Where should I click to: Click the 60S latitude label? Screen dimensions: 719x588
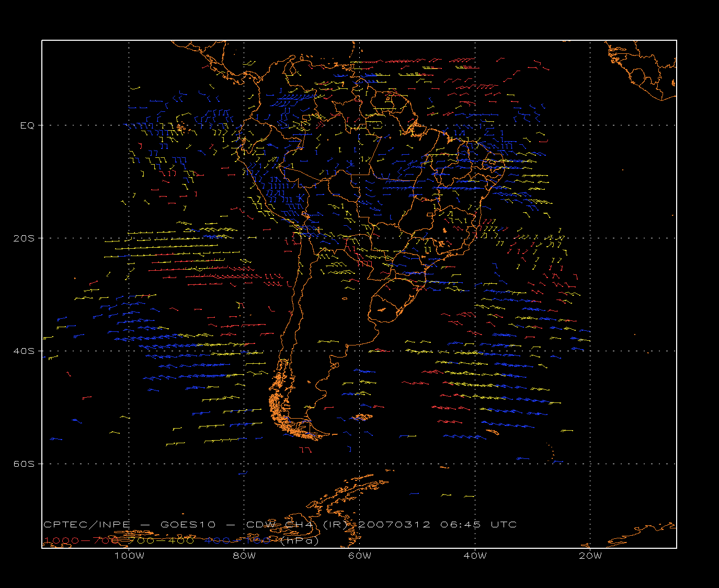(x=24, y=464)
